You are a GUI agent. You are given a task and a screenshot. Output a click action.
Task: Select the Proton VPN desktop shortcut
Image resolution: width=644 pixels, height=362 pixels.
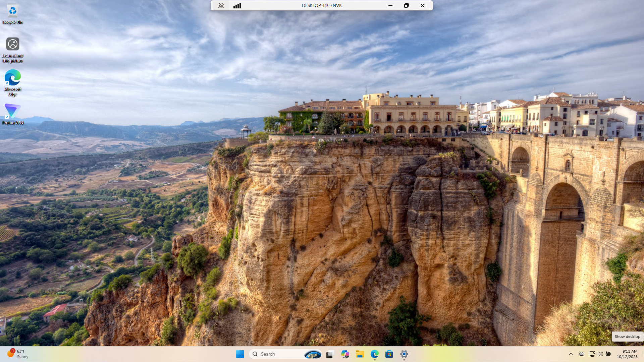pos(13,112)
